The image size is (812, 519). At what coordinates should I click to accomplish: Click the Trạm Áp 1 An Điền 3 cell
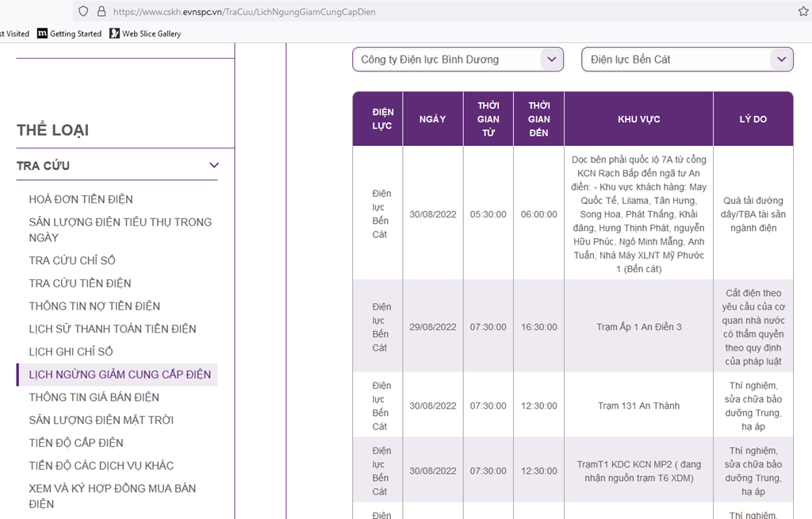point(639,327)
